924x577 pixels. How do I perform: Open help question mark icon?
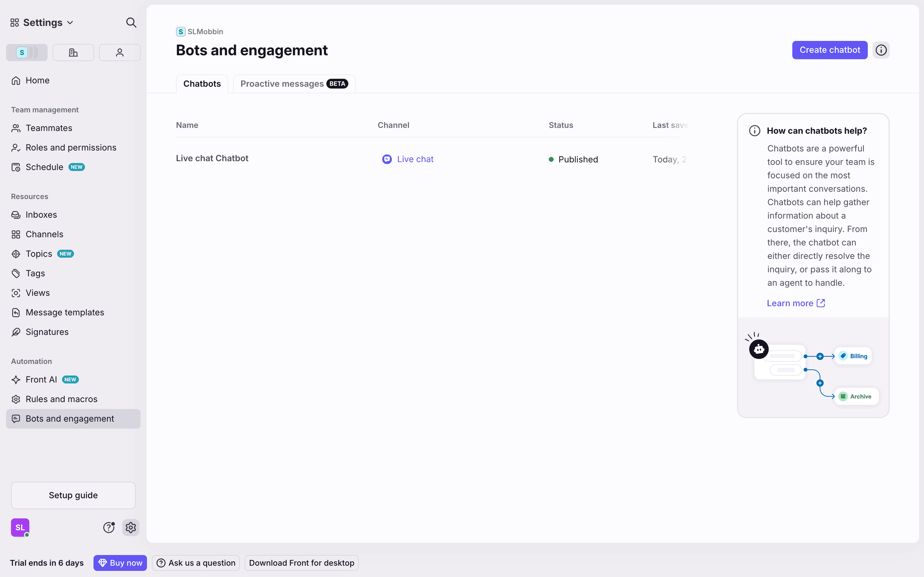tap(109, 528)
